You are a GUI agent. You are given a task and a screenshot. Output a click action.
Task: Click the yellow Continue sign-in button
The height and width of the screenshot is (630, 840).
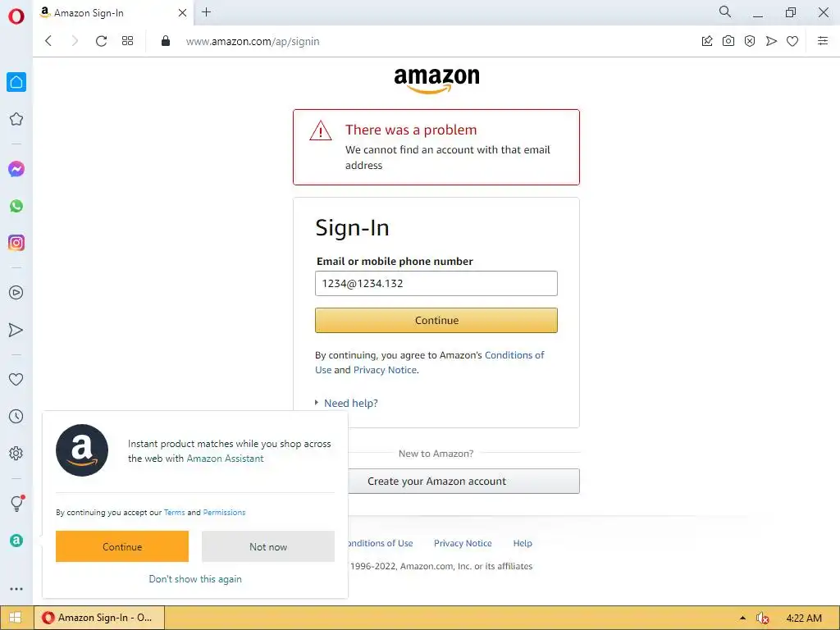[x=436, y=321]
